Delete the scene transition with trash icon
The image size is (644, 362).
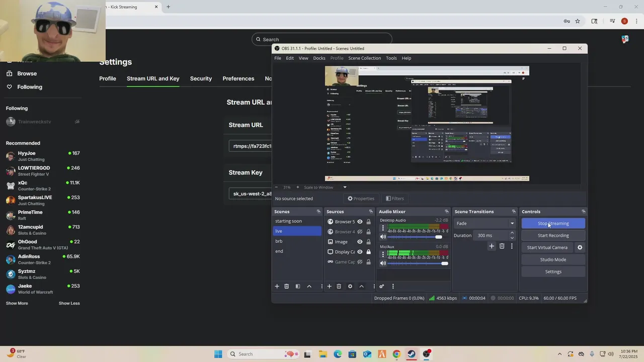[x=502, y=246]
